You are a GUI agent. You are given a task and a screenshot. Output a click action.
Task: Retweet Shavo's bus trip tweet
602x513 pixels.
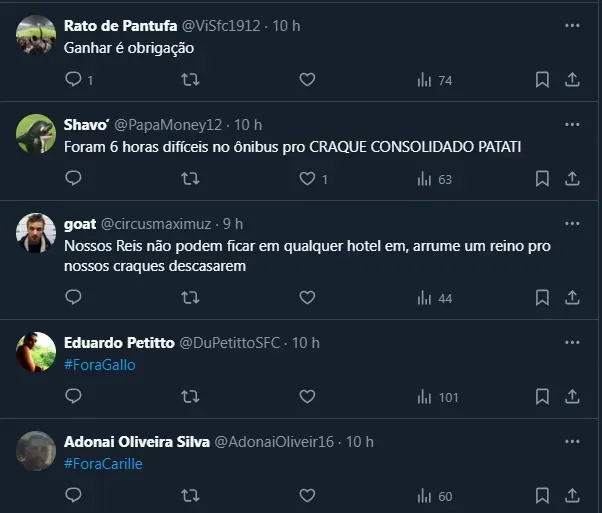190,179
